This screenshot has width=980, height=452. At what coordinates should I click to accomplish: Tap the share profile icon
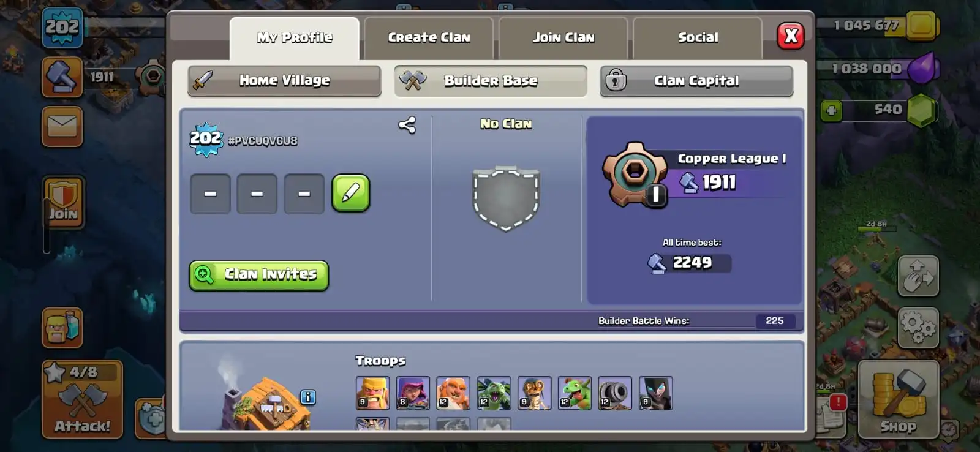tap(407, 126)
